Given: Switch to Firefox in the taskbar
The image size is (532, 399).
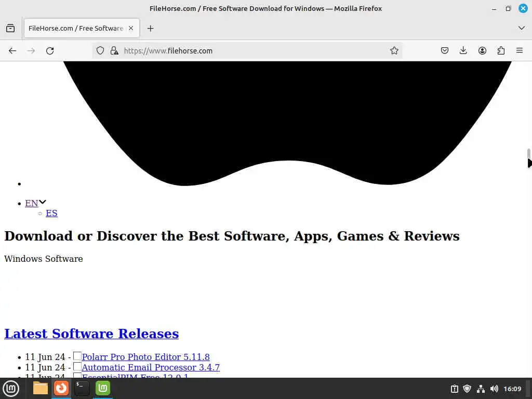Looking at the screenshot, I should [61, 388].
